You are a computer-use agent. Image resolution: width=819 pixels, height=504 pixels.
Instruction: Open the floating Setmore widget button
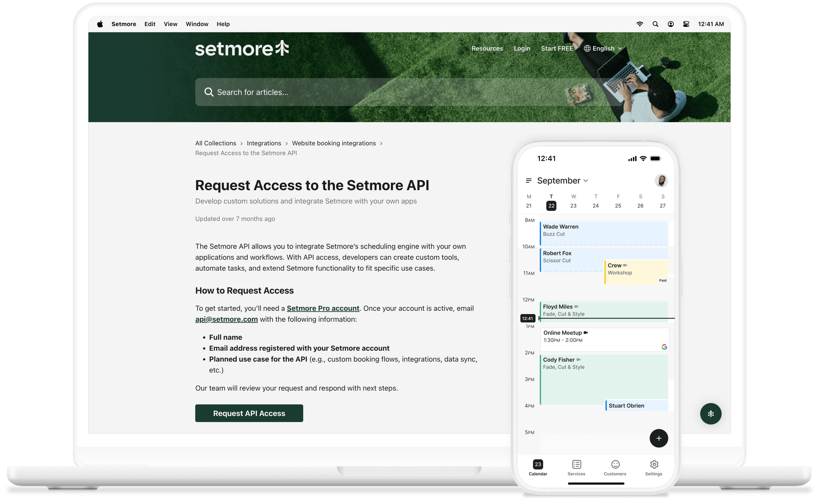pos(711,414)
